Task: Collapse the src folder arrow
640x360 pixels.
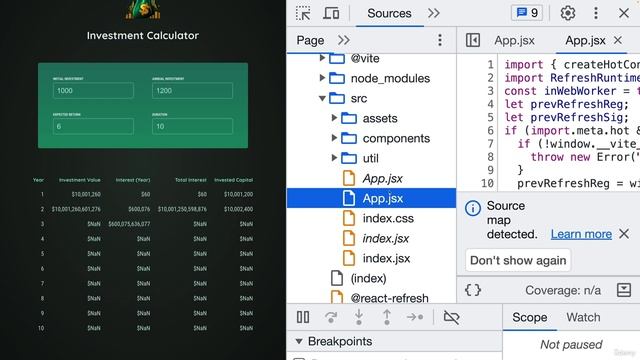Action: [x=322, y=98]
